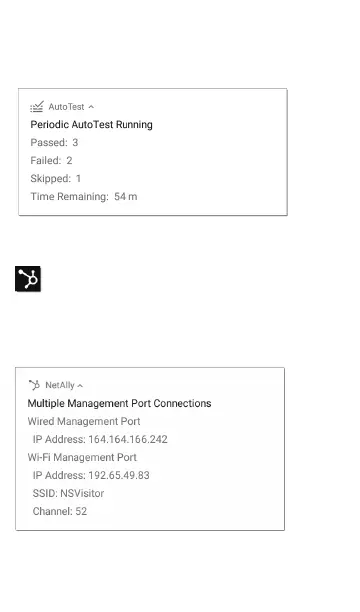Viewport: 360px width, 612px height.
Task: Open the Multiple Management Port Connections title
Action: [x=119, y=403]
